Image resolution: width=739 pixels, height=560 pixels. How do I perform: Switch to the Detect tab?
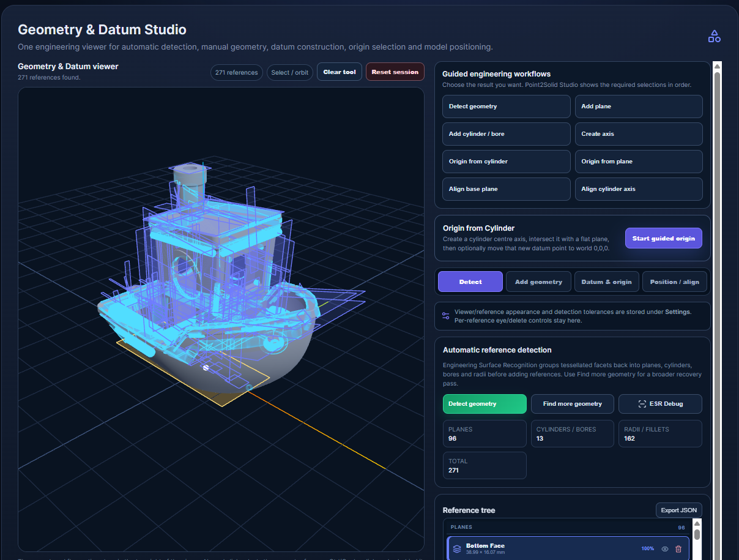pos(470,282)
